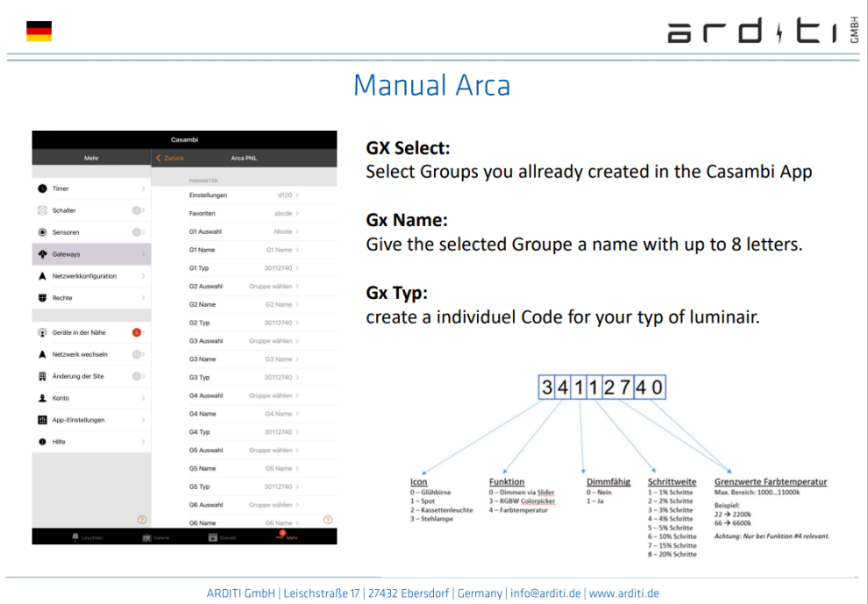
Task: Open the Rechte menu entry
Action: [x=91, y=298]
